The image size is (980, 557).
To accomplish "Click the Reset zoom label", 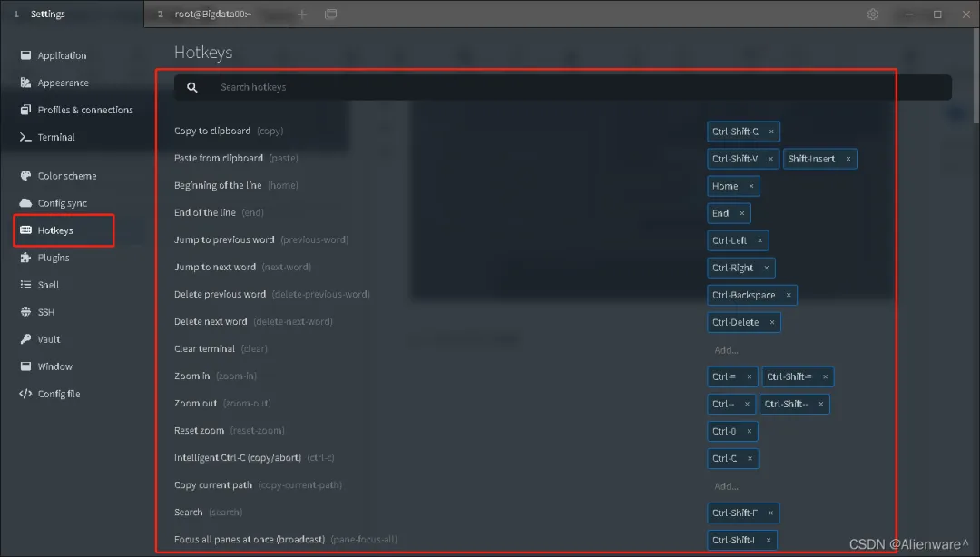I will [x=199, y=430].
